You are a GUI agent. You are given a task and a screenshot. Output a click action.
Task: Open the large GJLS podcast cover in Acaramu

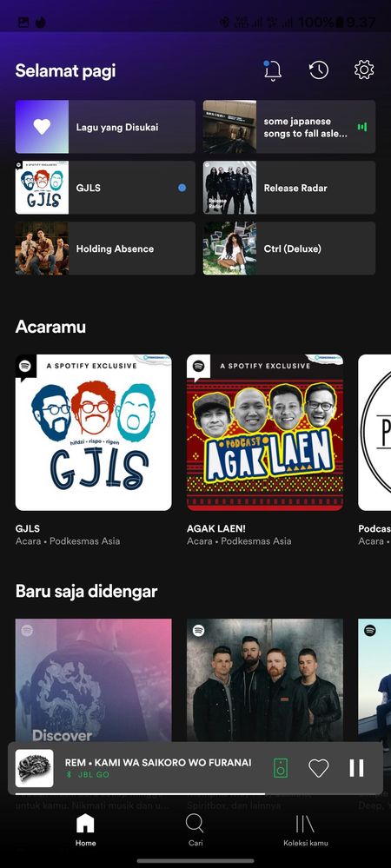(94, 433)
